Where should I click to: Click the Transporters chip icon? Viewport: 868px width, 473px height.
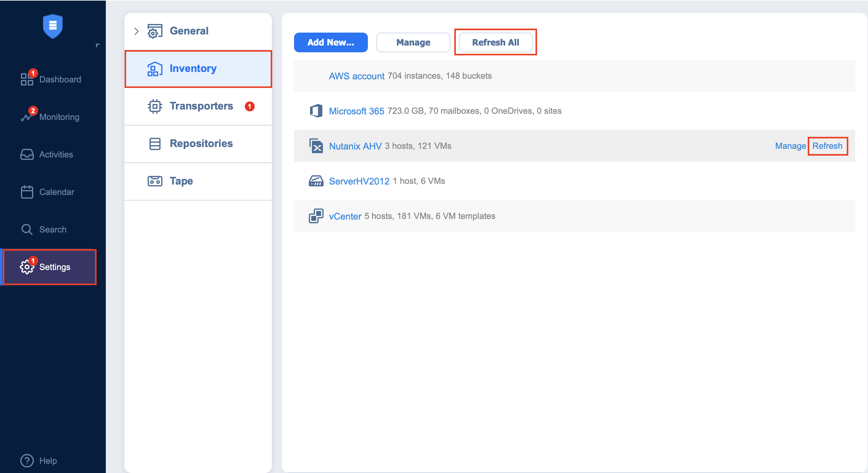pyautogui.click(x=155, y=106)
